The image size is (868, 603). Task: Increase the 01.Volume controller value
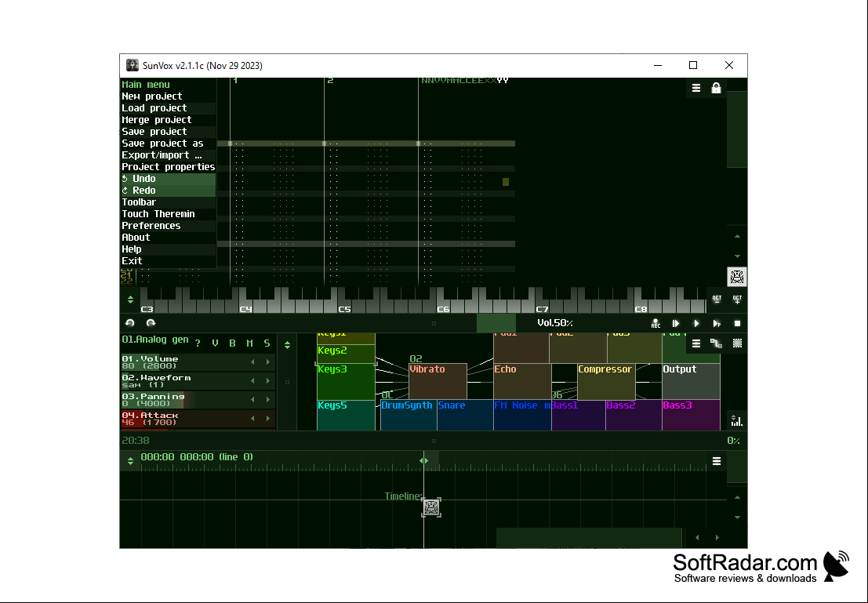pos(268,362)
